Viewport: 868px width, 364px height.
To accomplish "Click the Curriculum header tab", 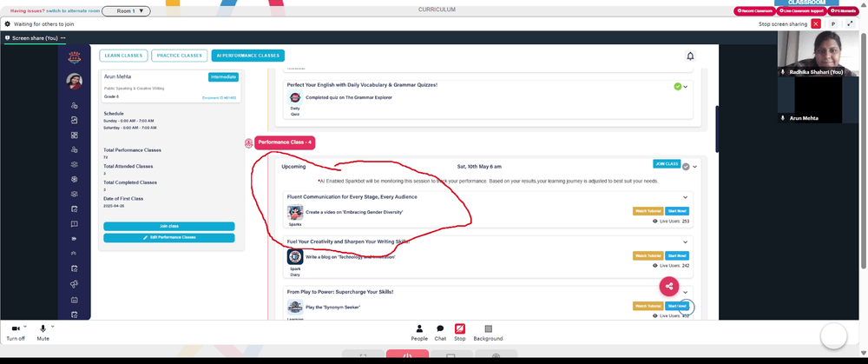I will pyautogui.click(x=437, y=10).
